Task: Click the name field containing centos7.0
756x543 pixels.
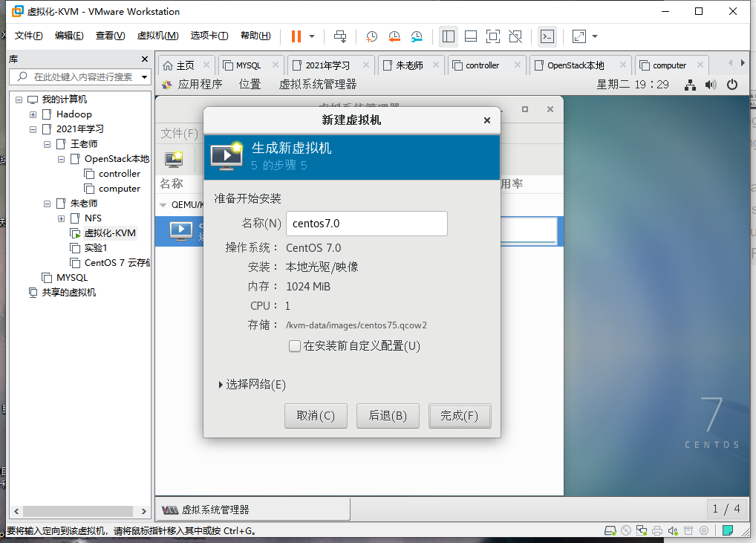Action: (366, 224)
